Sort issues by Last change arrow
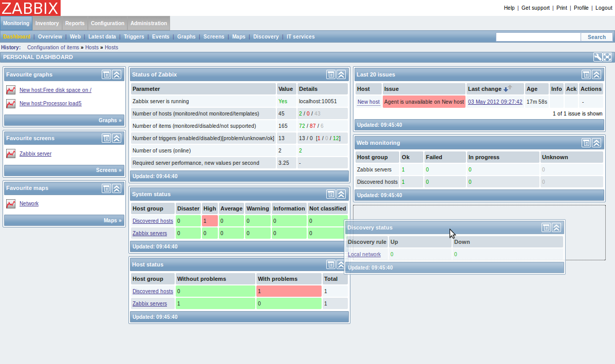Viewport: 615px width, 364px height. (508, 88)
